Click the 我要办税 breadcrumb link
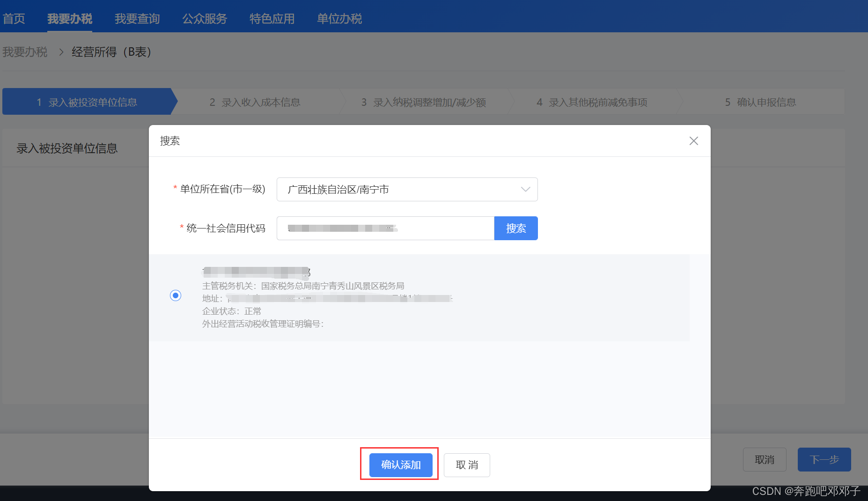Viewport: 868px width, 501px height. [25, 52]
